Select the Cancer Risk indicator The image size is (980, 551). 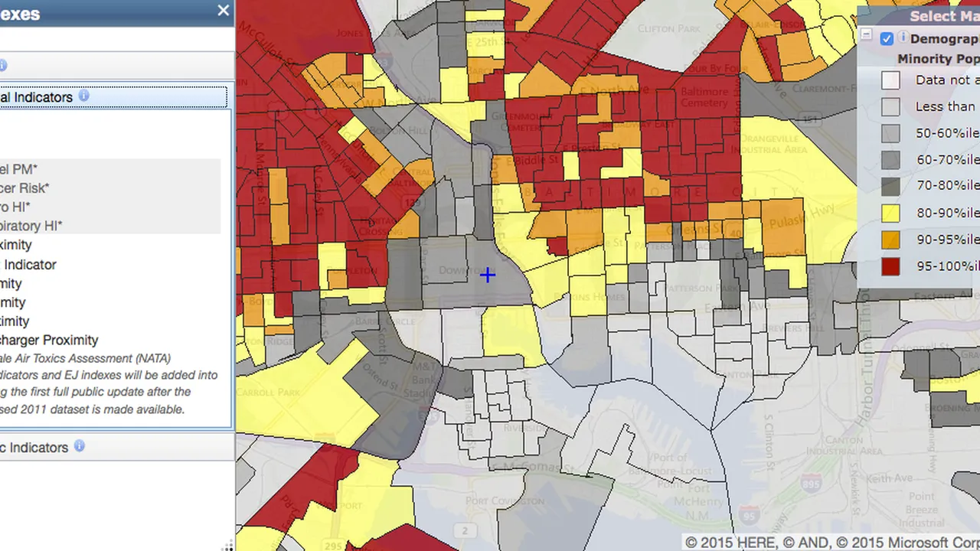point(24,188)
